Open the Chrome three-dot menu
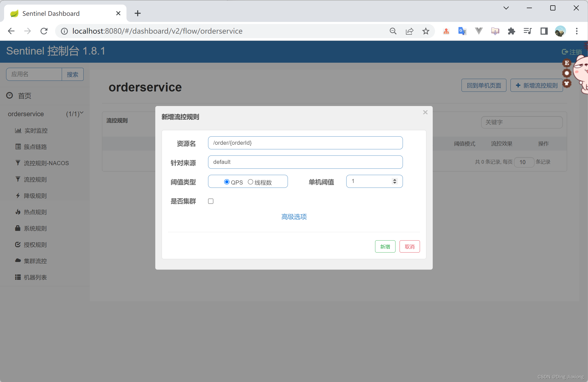 click(577, 31)
